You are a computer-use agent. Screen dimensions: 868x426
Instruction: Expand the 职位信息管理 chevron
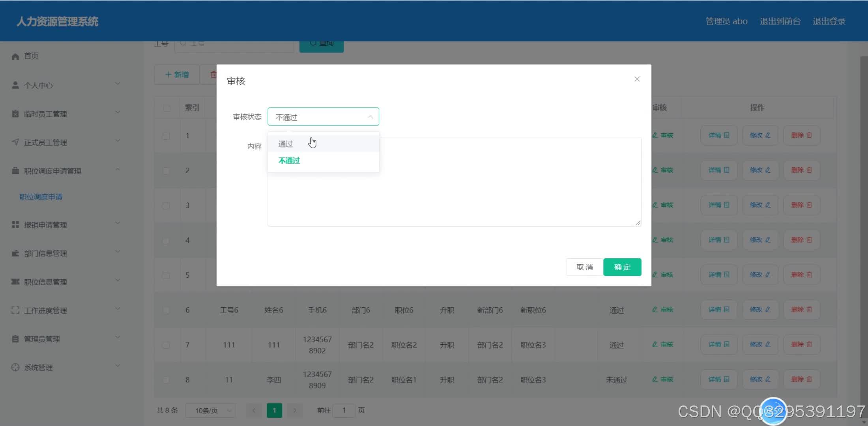click(x=117, y=280)
